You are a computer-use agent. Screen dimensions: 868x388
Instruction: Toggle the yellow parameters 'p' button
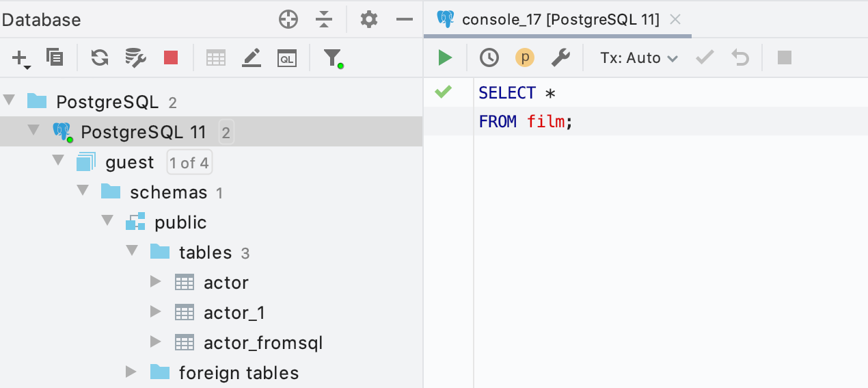[524, 58]
